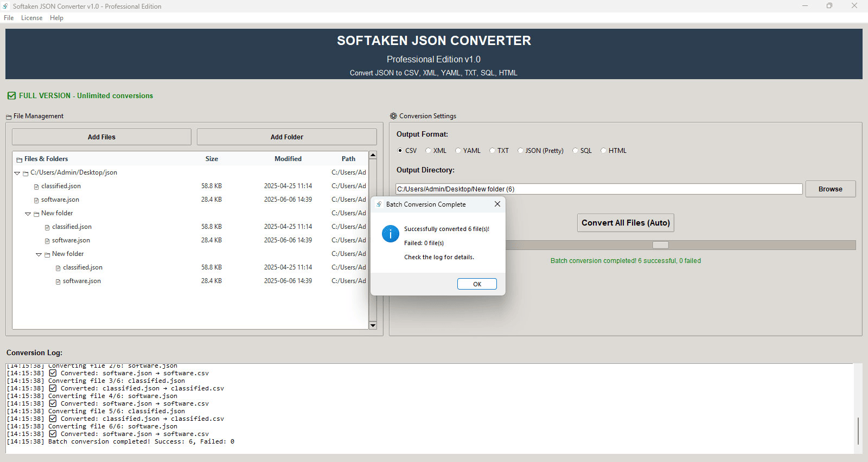Click the green FULL VERSION checkmark icon
Viewport: 868px width, 462px height.
pyautogui.click(x=11, y=95)
